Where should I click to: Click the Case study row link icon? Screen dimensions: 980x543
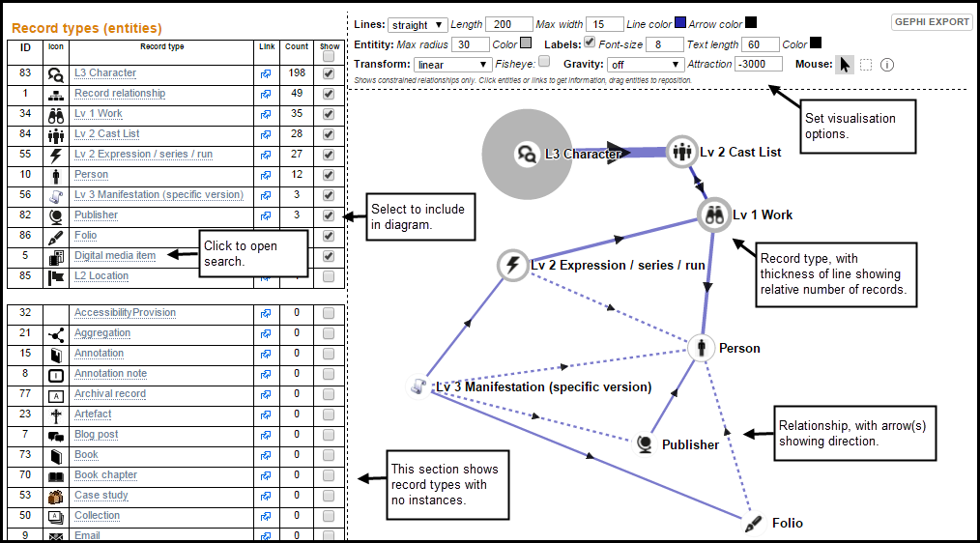(266, 496)
